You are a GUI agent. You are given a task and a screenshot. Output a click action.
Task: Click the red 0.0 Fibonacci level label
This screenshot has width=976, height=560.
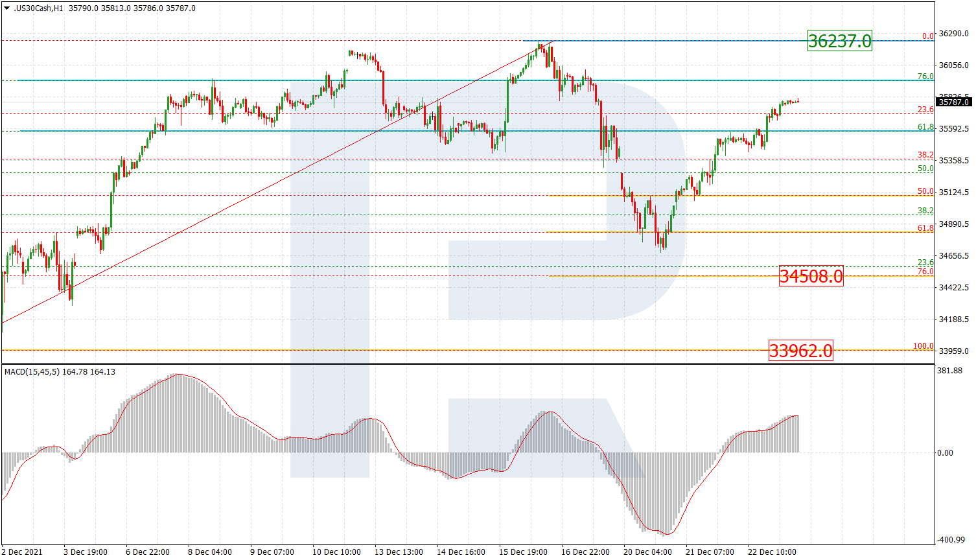pyautogui.click(x=927, y=36)
